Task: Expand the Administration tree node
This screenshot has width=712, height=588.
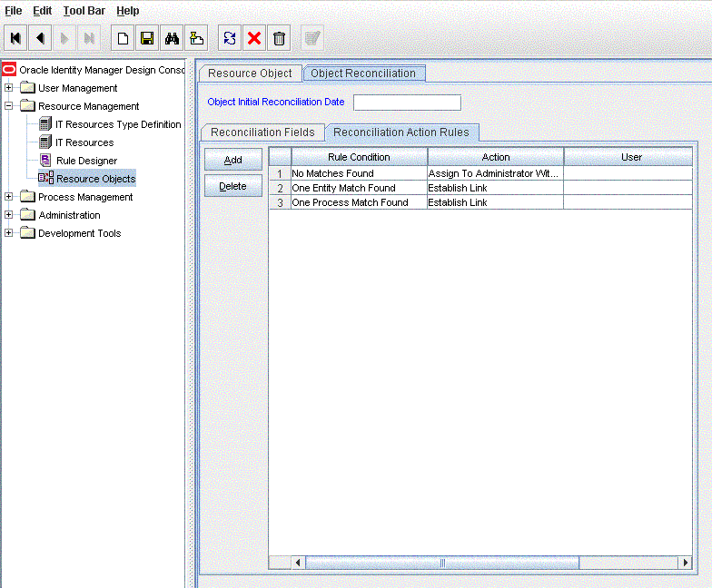Action: coord(9,214)
